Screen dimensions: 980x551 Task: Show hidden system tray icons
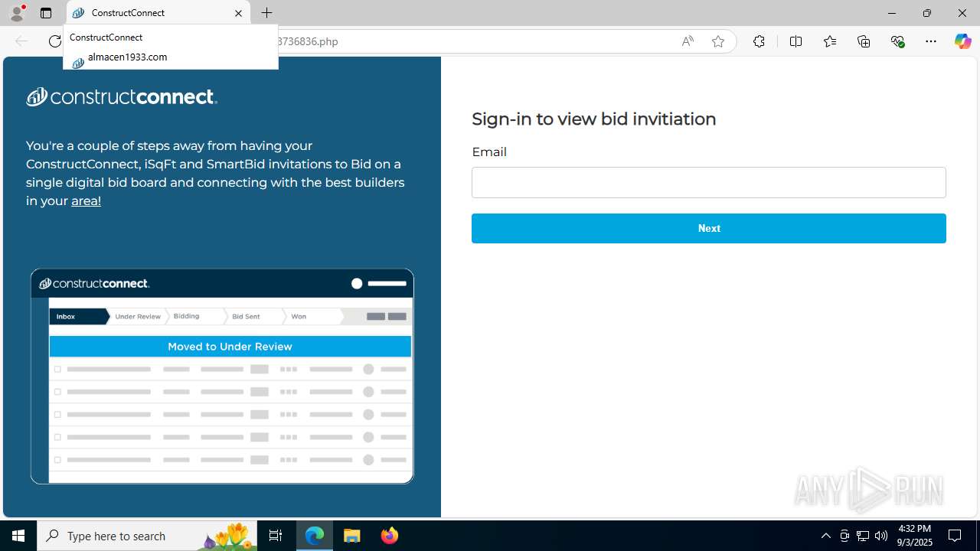pos(825,536)
